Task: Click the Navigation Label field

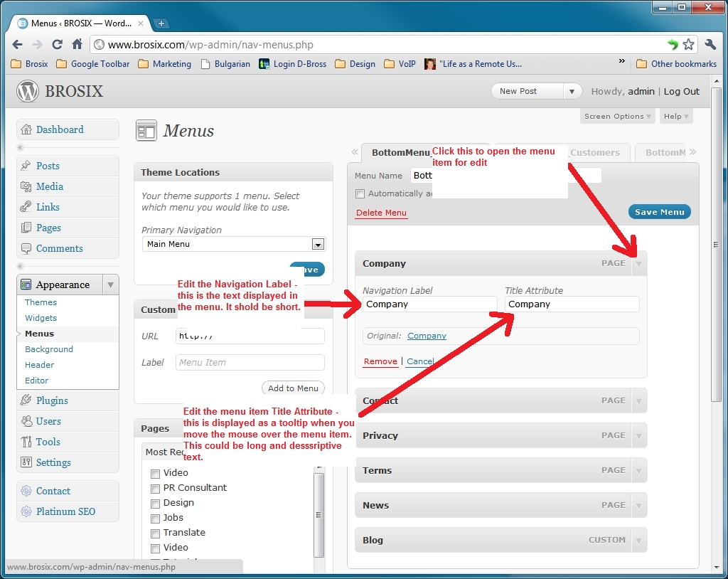Action: (x=429, y=304)
